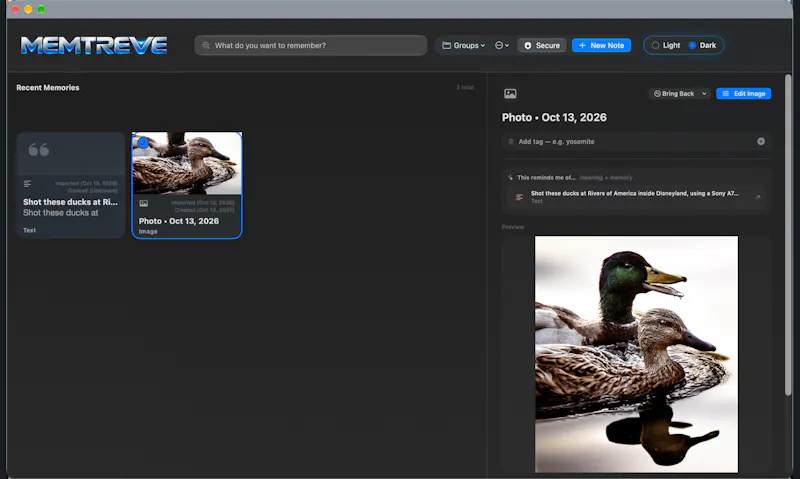Click the add tag plus circle icon
Viewport: 800px width, 479px height.
click(761, 141)
